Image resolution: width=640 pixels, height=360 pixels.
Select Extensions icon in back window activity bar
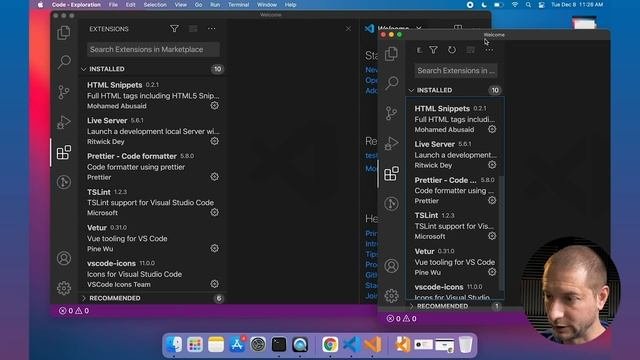(64, 152)
